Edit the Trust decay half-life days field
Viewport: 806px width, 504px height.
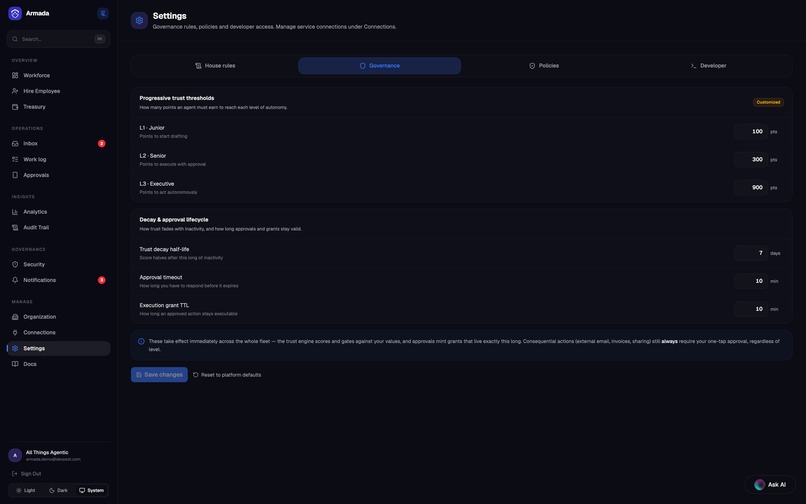click(x=751, y=253)
